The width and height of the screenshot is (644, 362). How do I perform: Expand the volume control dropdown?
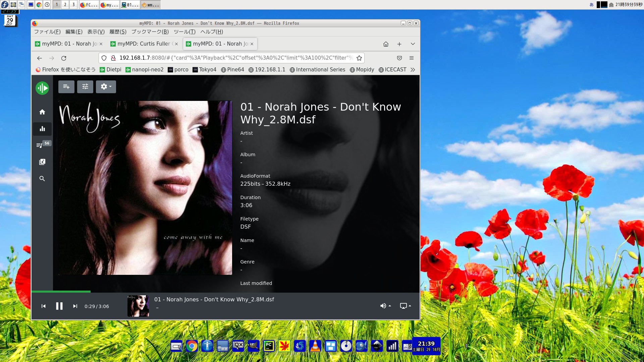pos(385,306)
